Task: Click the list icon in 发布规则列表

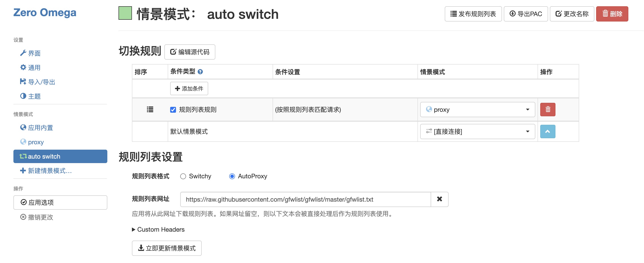Action: tap(453, 14)
